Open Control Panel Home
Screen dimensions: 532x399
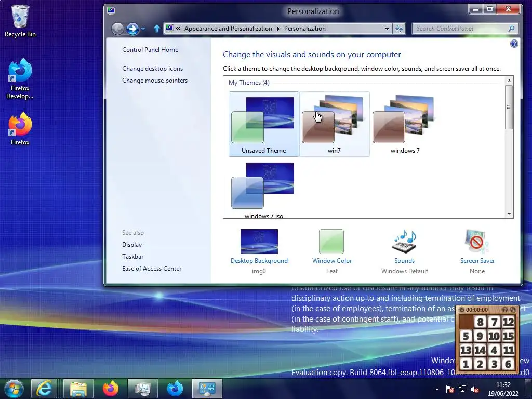click(x=150, y=50)
